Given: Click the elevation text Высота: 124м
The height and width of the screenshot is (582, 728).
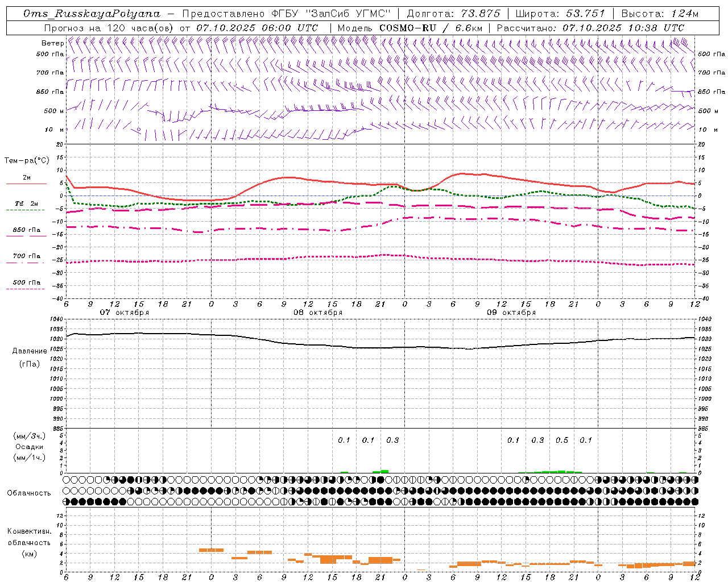Looking at the screenshot, I should (x=659, y=14).
